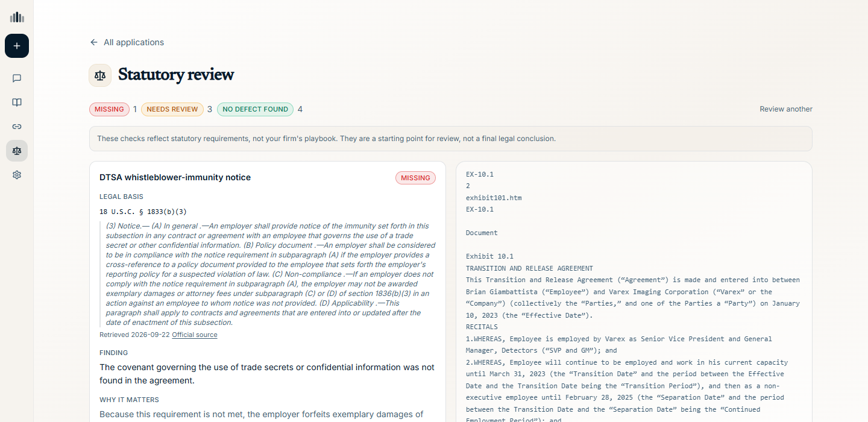Click the WHY IT MATTERS label

[x=129, y=400]
